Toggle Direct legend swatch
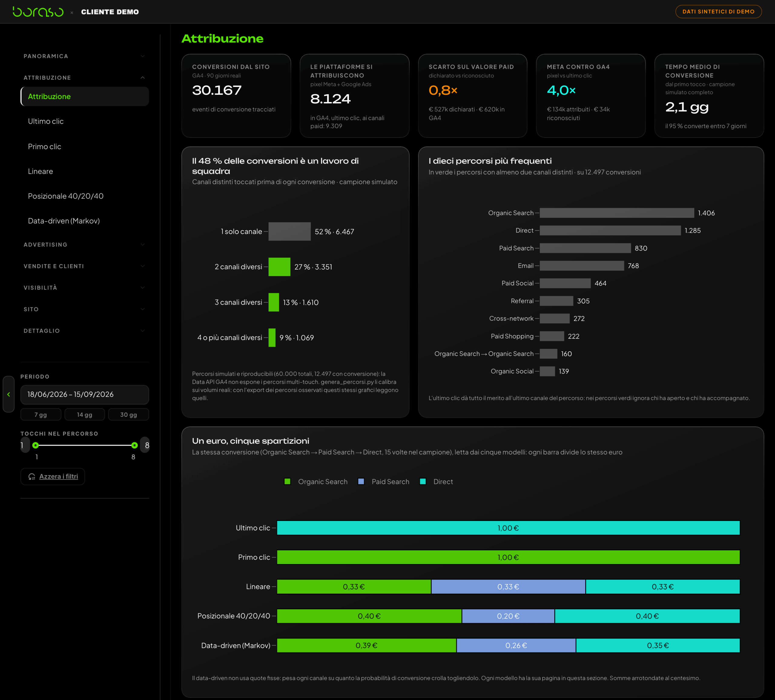 click(423, 482)
